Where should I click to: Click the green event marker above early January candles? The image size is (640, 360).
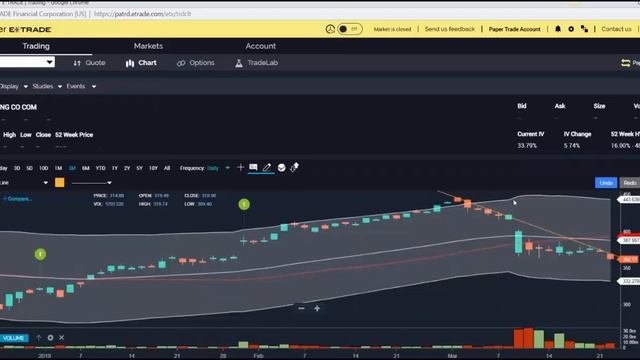pos(40,254)
